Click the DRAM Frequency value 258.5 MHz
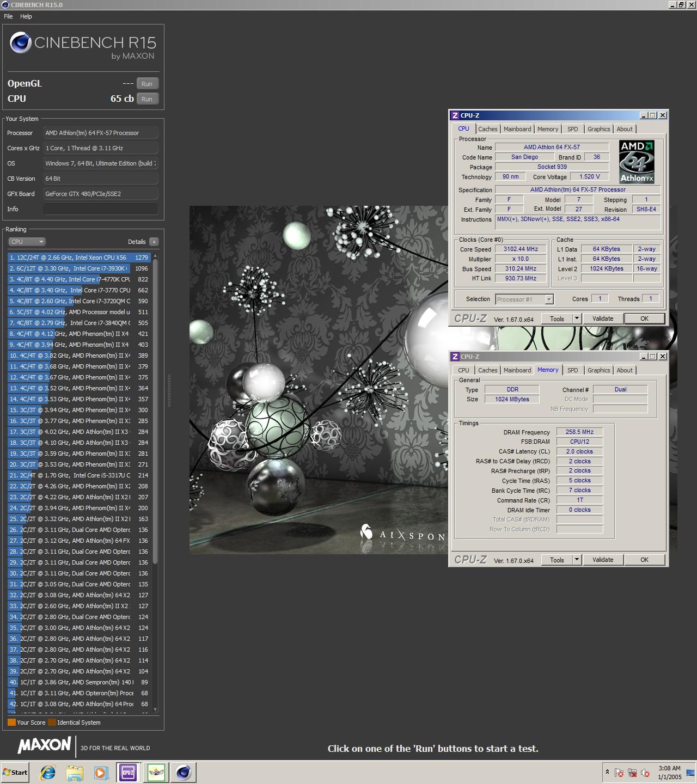The height and width of the screenshot is (784, 697). [x=579, y=432]
